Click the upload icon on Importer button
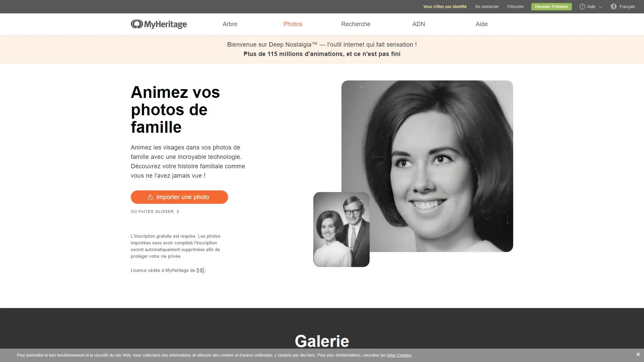Viewport: 644px width, 362px height. (150, 197)
